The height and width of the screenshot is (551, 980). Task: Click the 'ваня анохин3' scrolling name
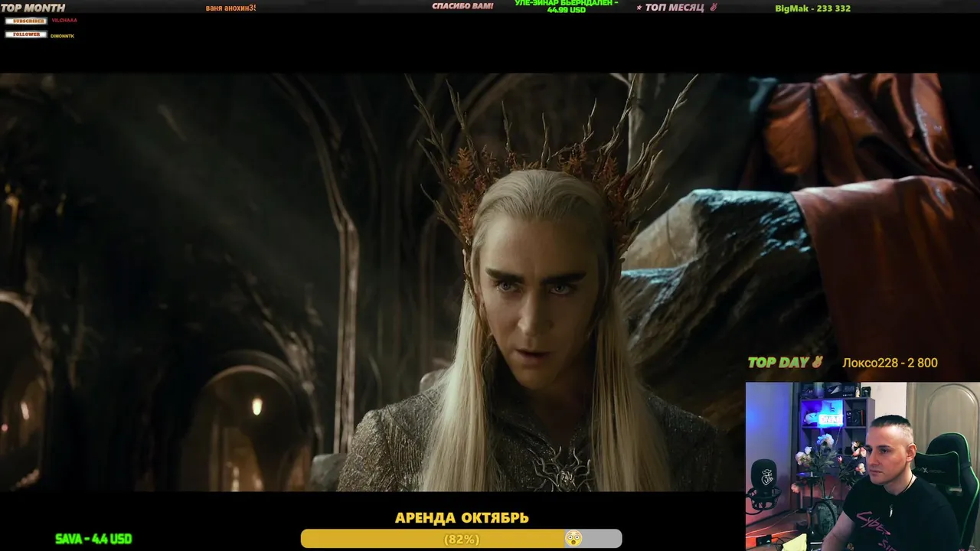click(x=230, y=8)
